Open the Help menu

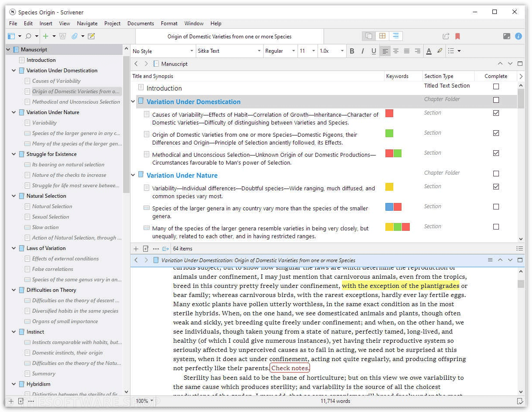tap(216, 24)
